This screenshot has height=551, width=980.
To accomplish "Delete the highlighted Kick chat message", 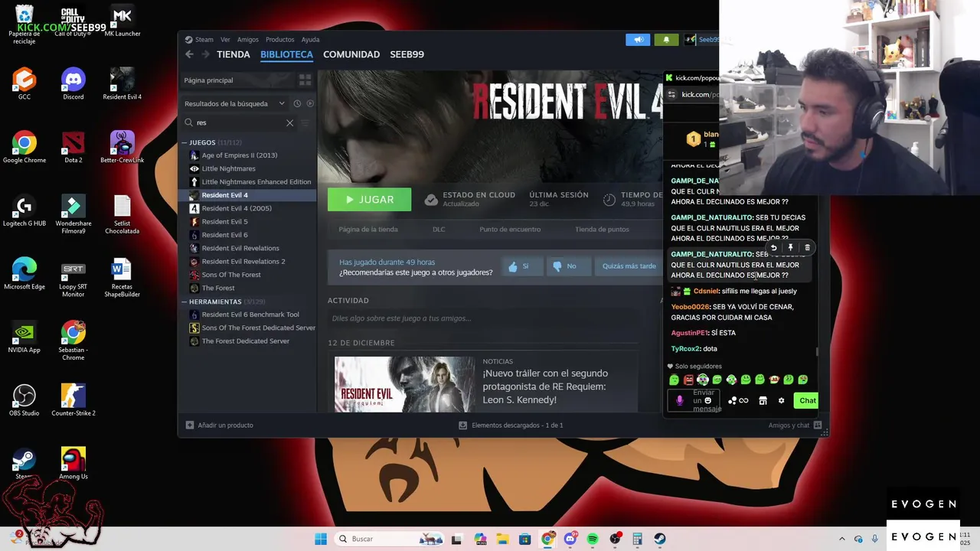I will [807, 248].
